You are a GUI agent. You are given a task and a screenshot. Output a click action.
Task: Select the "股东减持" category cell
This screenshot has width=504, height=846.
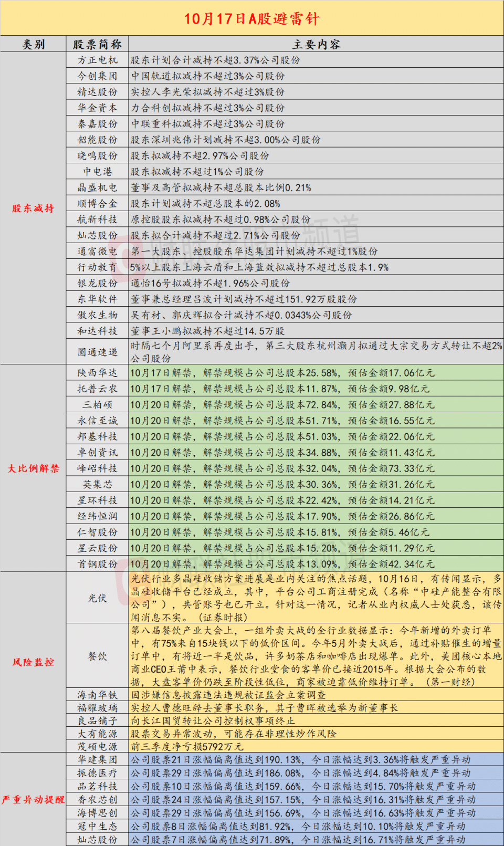[33, 208]
